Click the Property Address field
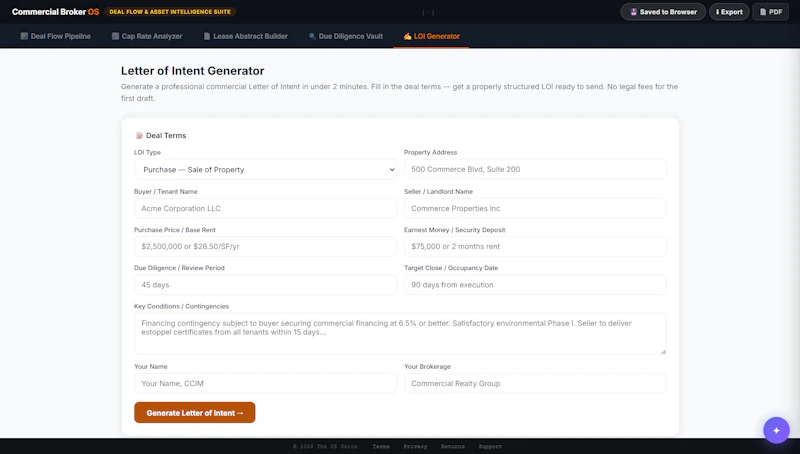Image resolution: width=800 pixels, height=454 pixels. 535,169
